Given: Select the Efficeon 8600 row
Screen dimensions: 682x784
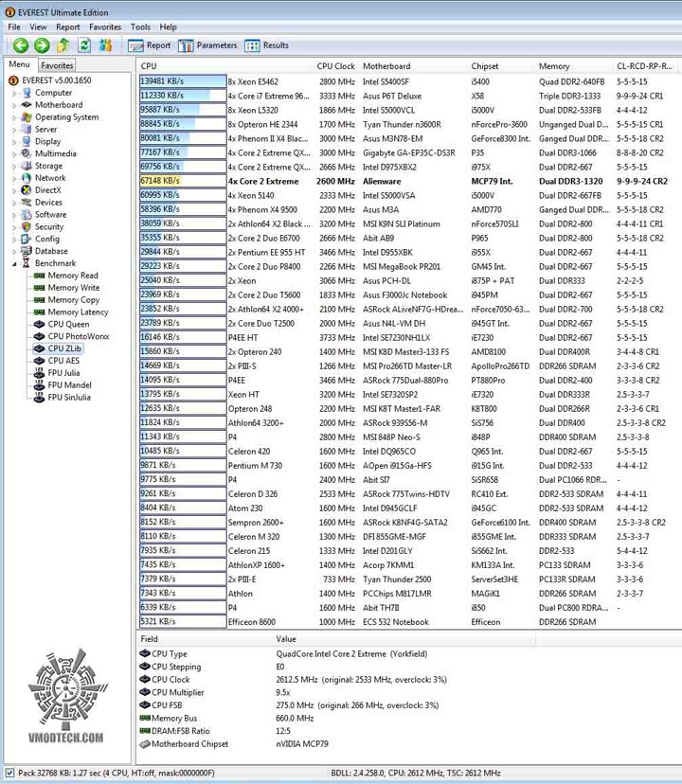Looking at the screenshot, I should click(409, 622).
